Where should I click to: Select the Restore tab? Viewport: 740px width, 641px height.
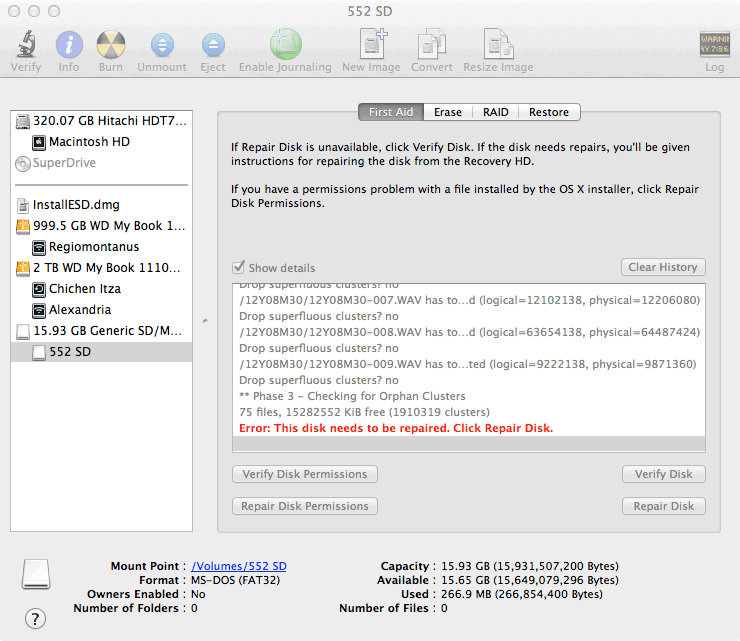[549, 113]
